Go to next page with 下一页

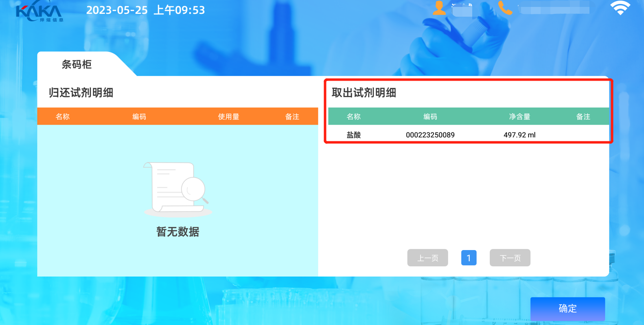pyautogui.click(x=510, y=258)
